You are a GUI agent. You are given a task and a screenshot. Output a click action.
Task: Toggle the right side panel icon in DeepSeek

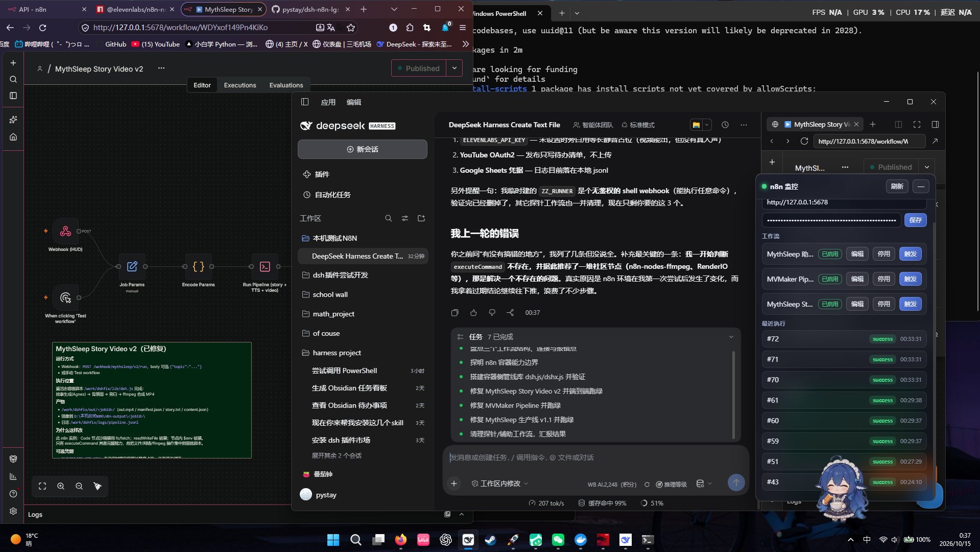coord(935,124)
